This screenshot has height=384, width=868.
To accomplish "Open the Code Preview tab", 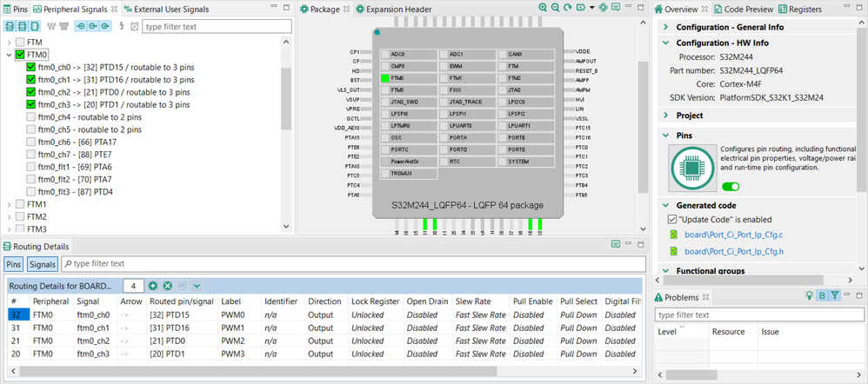I will tap(743, 9).
